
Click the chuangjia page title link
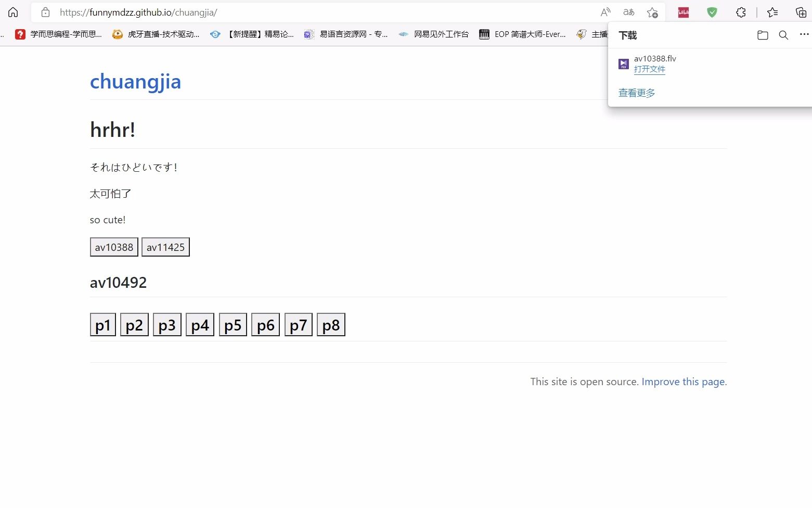point(135,82)
